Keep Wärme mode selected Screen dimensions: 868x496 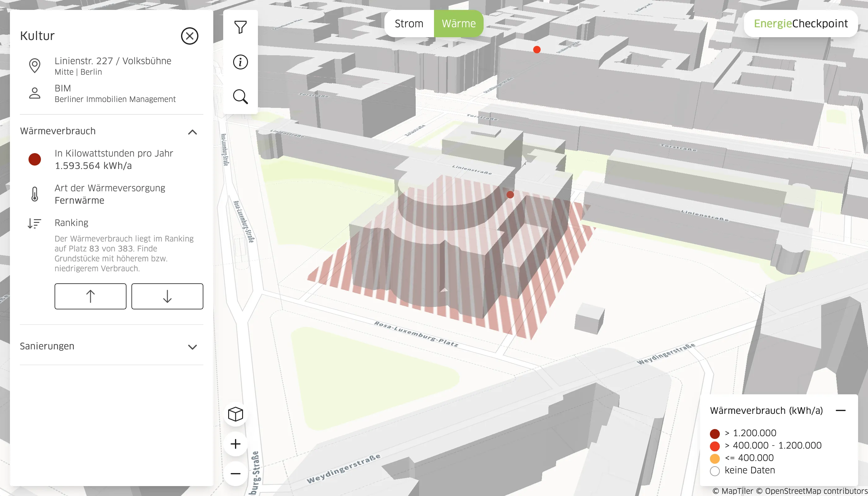[x=458, y=23]
